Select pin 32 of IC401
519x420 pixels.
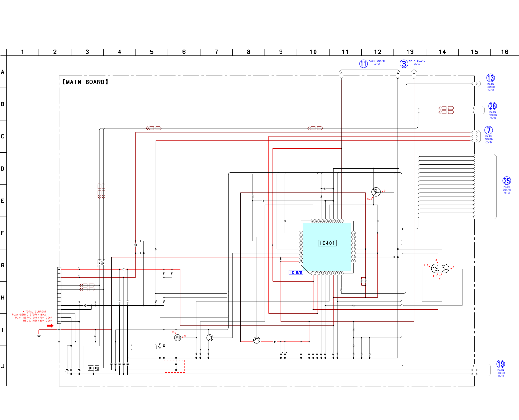click(301, 261)
